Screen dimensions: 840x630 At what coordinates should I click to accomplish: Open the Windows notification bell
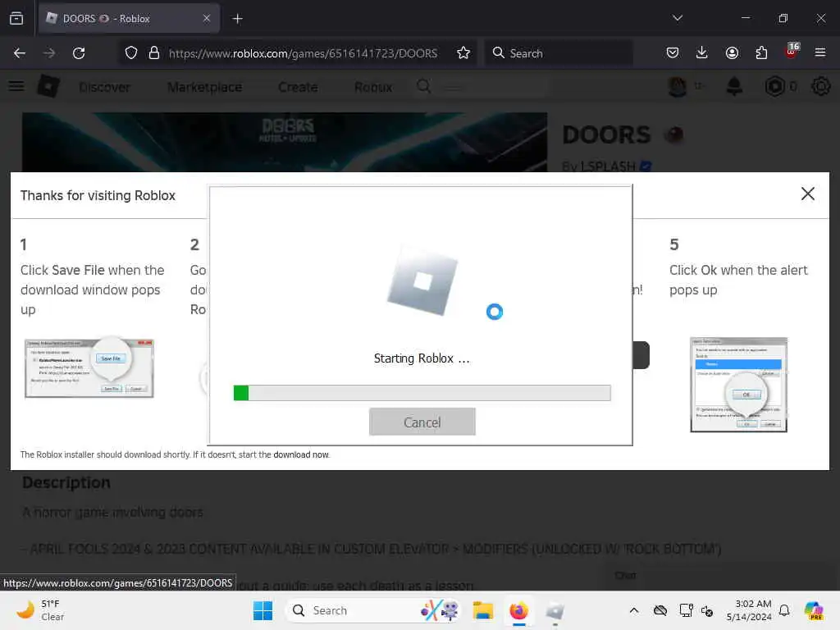pyautogui.click(x=784, y=610)
